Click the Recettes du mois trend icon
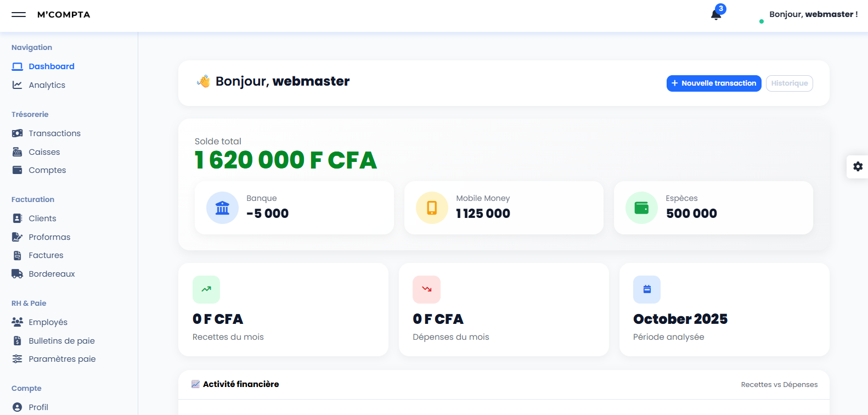 pos(206,289)
